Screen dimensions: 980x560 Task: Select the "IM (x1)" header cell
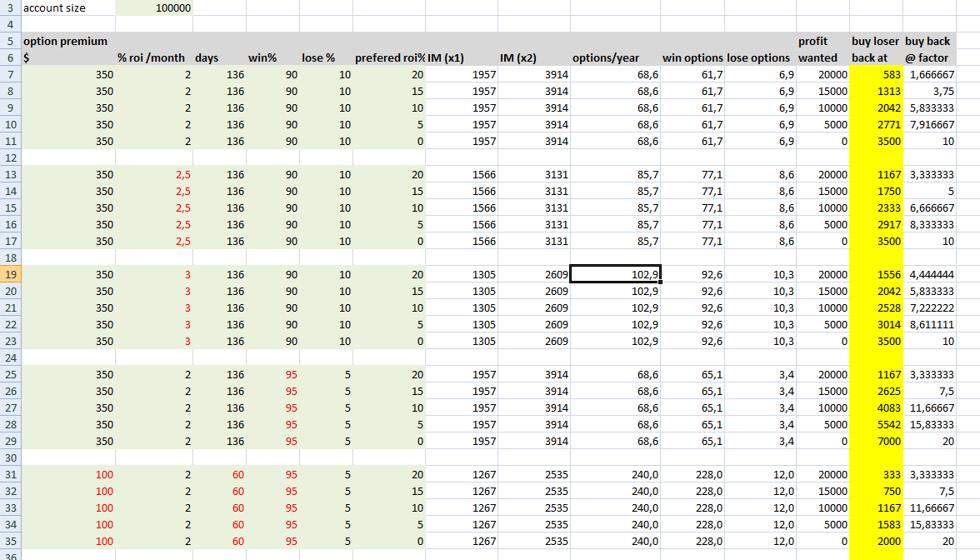click(x=462, y=57)
